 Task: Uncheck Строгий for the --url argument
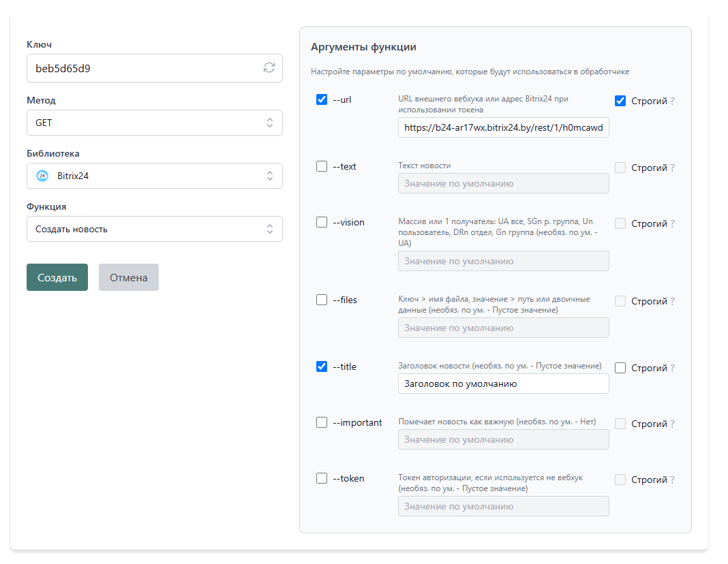[x=620, y=101]
